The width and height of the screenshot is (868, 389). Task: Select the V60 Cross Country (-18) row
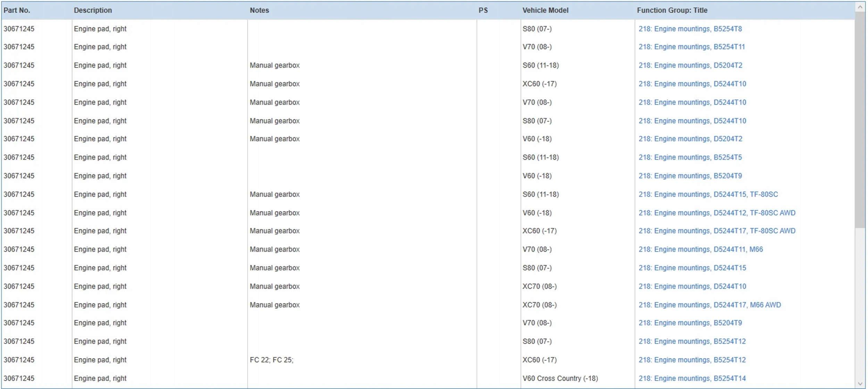point(560,378)
